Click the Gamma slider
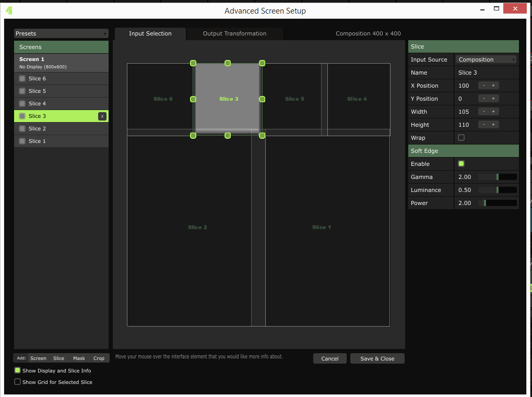Screen dimensions: 532x397 497,177
